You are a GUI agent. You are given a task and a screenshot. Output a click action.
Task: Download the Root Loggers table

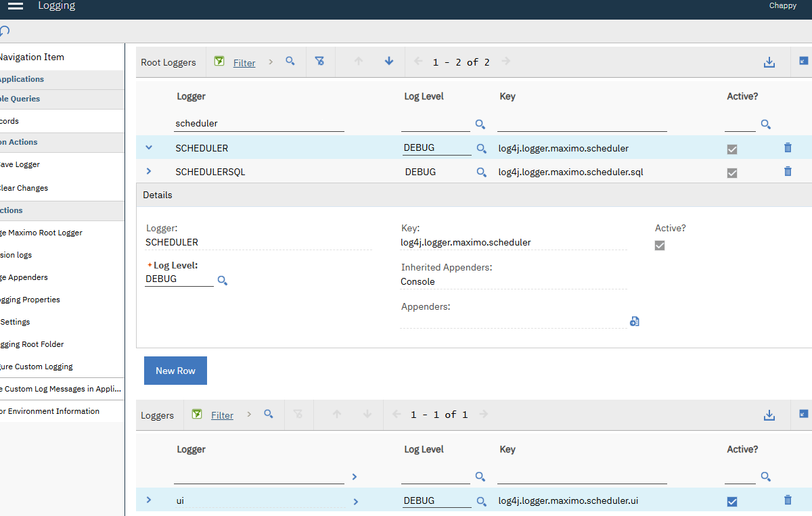(x=769, y=62)
